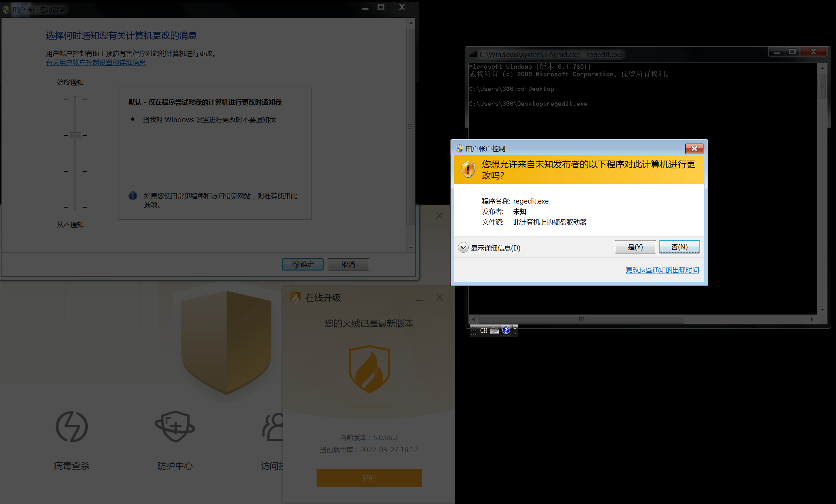This screenshot has width=836, height=504.
Task: Click the cmd.exe title bar icon
Action: coord(473,54)
